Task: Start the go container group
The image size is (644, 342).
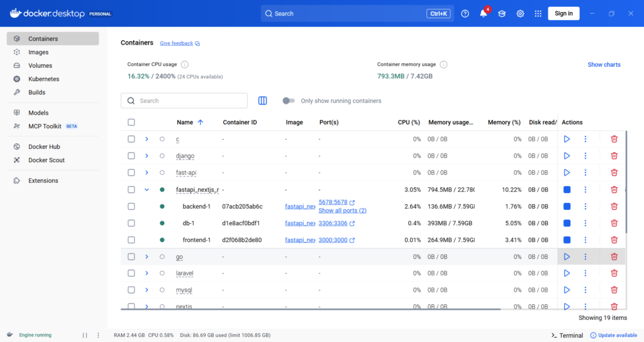Action: 567,256
